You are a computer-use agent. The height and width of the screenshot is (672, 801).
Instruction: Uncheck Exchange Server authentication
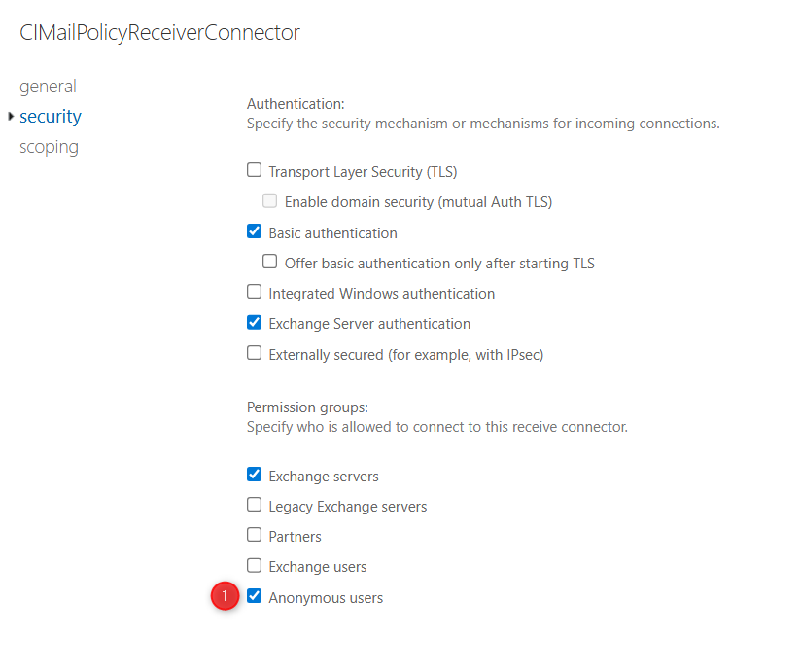click(255, 322)
